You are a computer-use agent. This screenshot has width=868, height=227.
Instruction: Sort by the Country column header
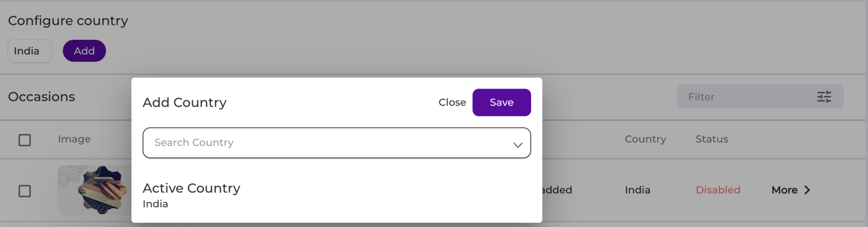click(x=645, y=139)
